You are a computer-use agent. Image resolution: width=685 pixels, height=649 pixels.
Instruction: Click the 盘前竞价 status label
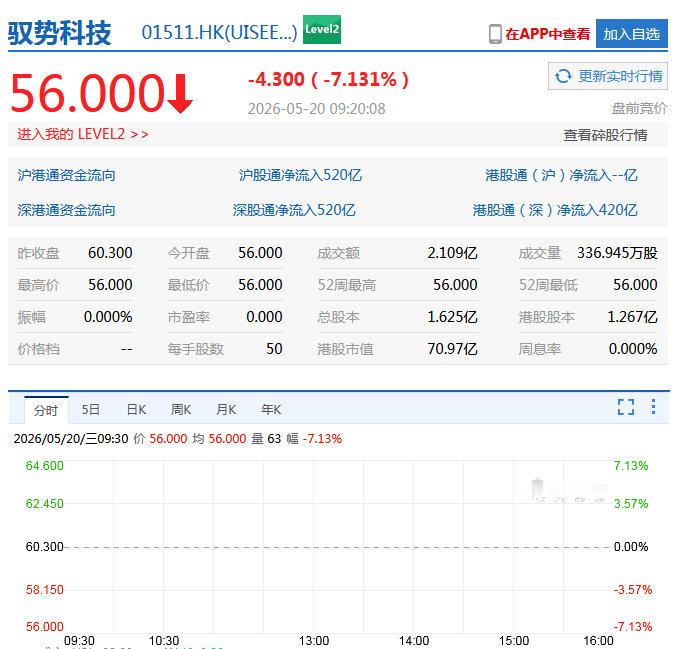(639, 108)
